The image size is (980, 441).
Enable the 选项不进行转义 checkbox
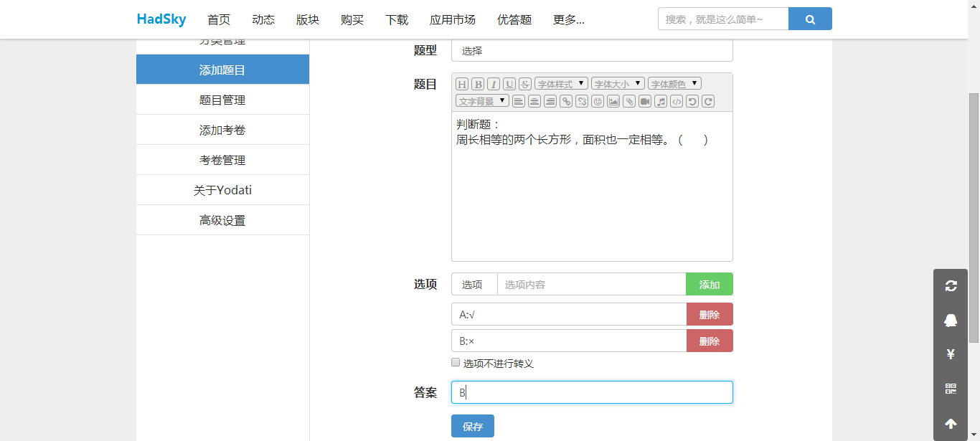456,363
